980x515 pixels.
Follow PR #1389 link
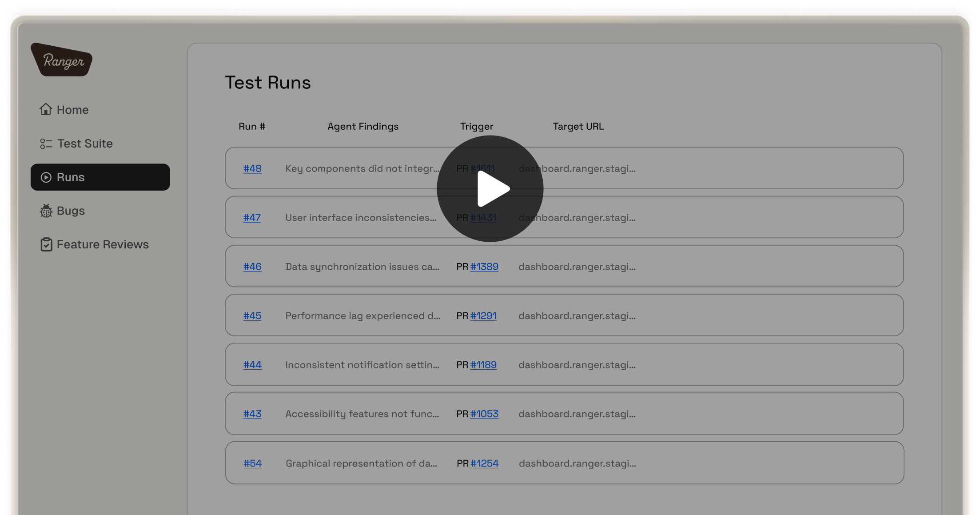pyautogui.click(x=484, y=267)
